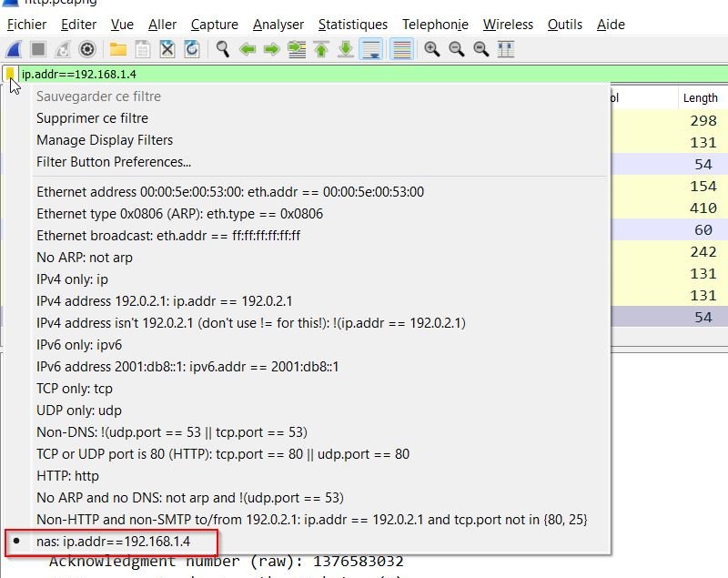
Task: Select the 'nas: ip.addr==192.168.1.4' filter entry
Action: 113,542
